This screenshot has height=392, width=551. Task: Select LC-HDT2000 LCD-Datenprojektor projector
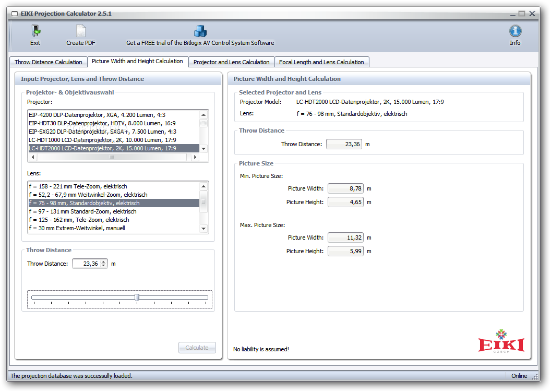[114, 148]
